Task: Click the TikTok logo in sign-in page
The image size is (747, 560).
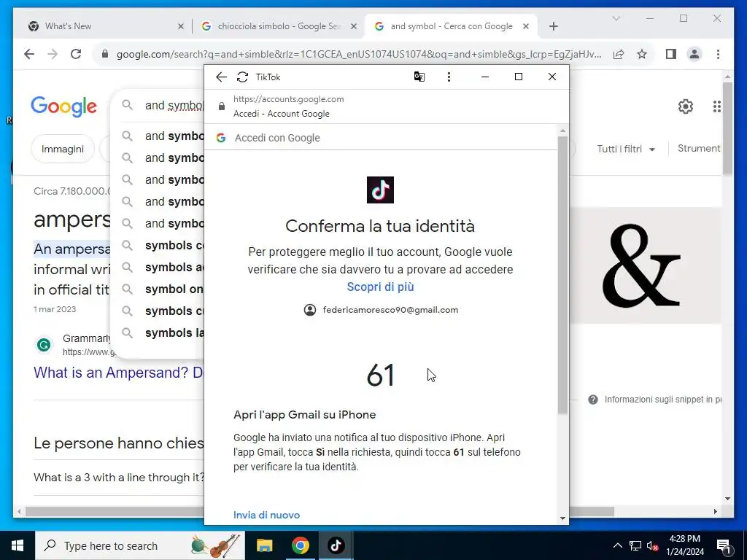Action: [x=380, y=190]
